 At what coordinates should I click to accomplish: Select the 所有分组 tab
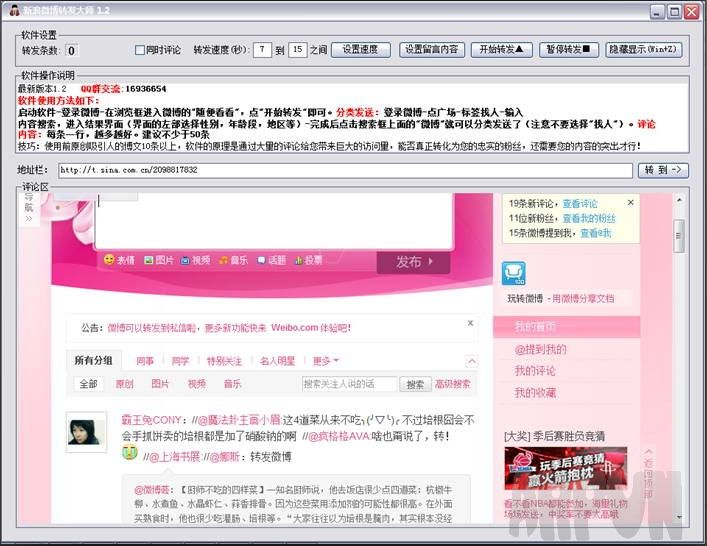coord(93,361)
